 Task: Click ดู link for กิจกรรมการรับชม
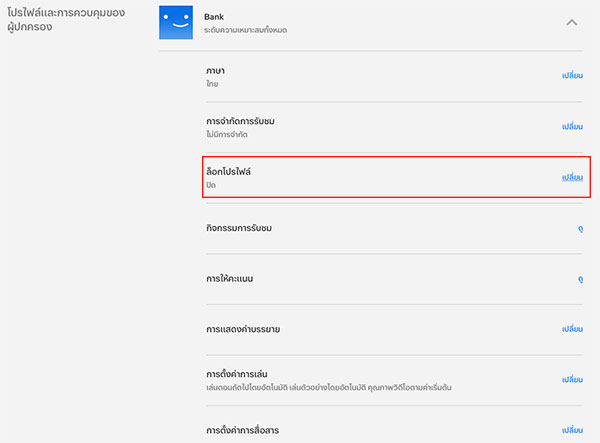click(x=580, y=229)
